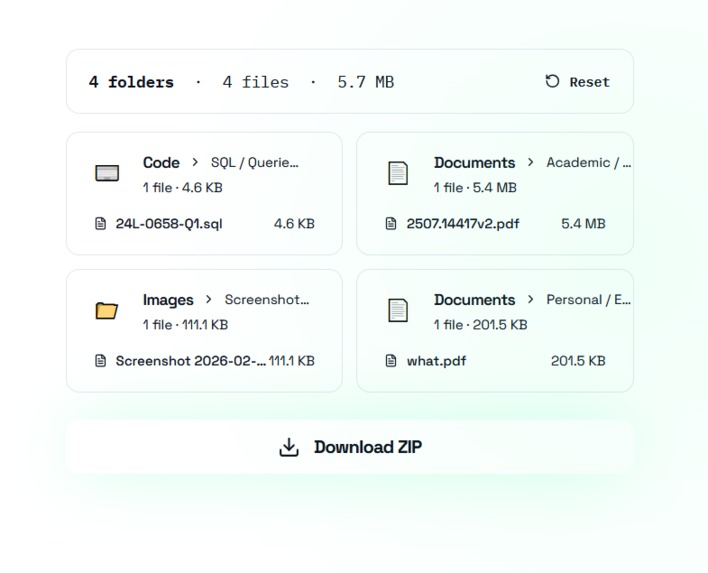Click the Screenshot... subpath in Images card
The height and width of the screenshot is (573, 708).
click(x=267, y=299)
